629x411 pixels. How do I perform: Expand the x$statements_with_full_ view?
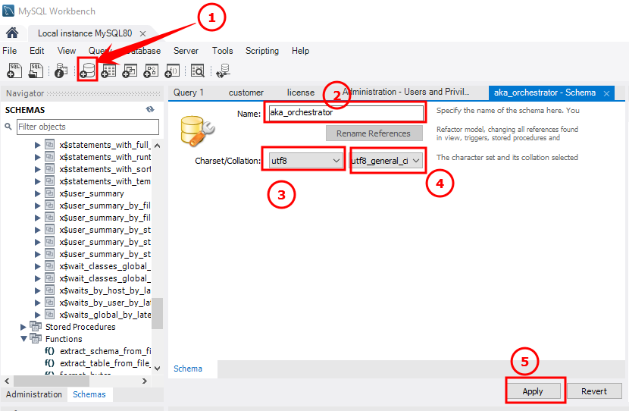click(37, 145)
